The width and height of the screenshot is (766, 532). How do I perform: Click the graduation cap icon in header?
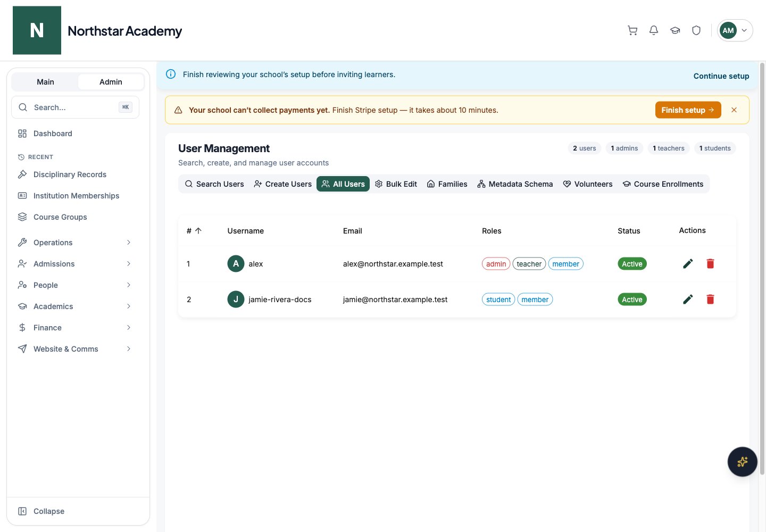coord(675,30)
